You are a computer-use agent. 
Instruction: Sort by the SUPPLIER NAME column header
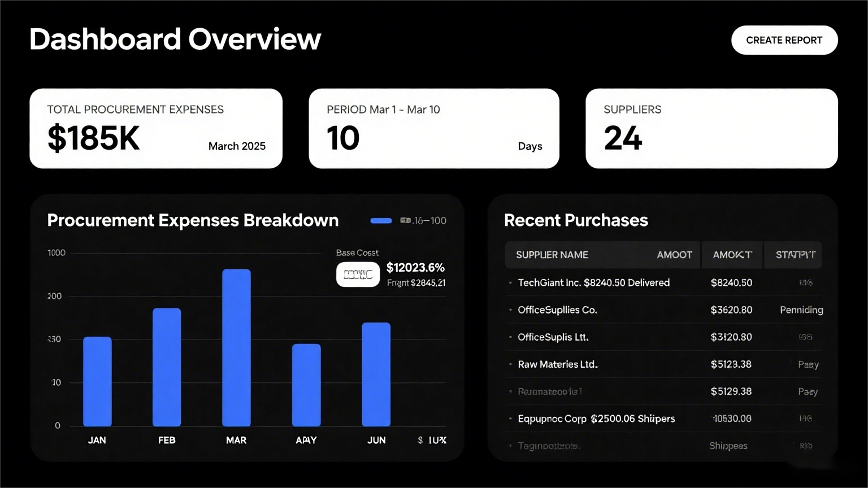coord(552,255)
